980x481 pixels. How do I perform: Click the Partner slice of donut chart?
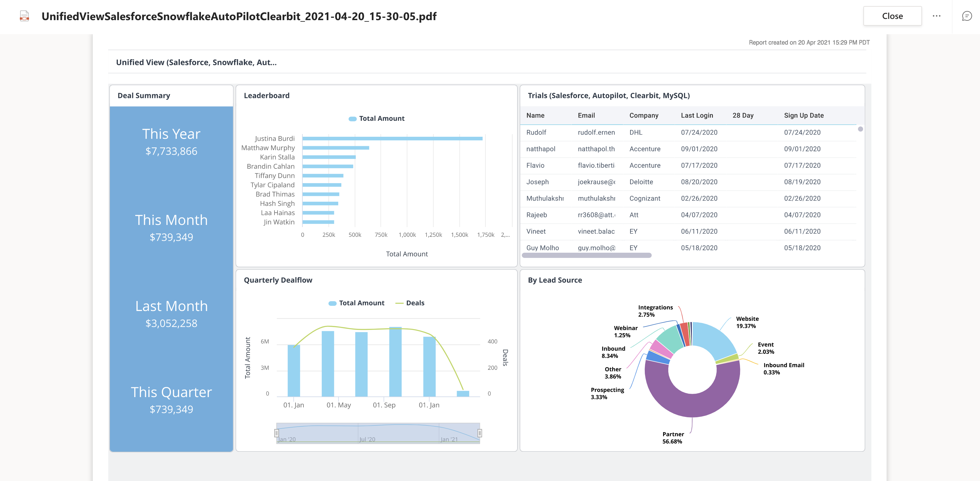coord(692,405)
